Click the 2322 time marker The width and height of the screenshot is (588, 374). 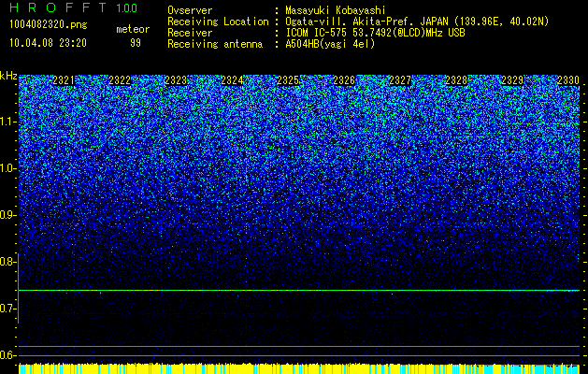[x=120, y=80]
